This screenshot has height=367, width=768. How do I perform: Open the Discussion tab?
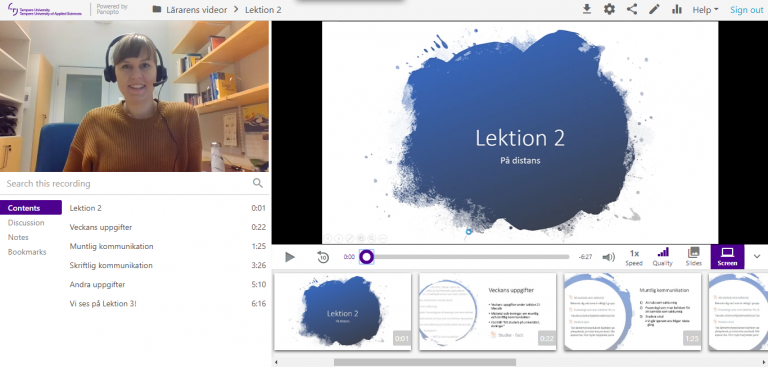26,222
